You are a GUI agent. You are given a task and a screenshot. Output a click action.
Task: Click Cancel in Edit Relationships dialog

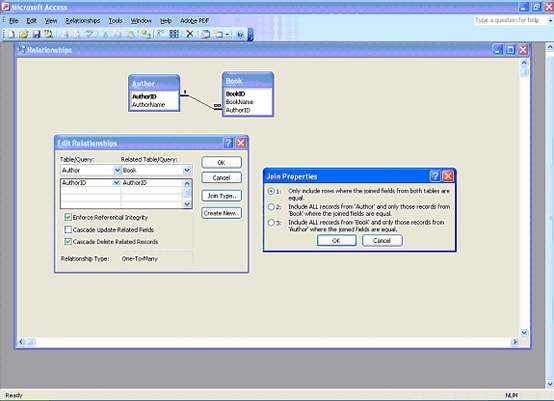pyautogui.click(x=222, y=178)
